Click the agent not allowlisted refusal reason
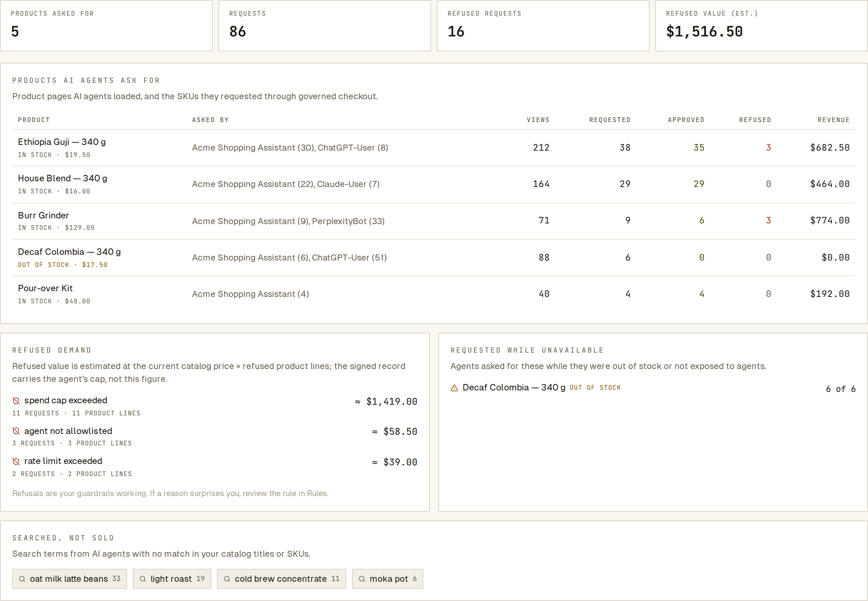868x601 pixels. tap(68, 431)
